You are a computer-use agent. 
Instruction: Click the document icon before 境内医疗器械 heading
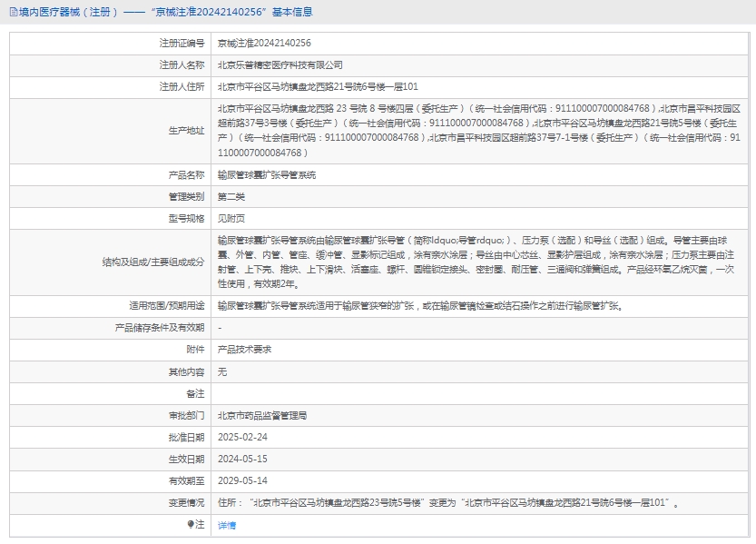(8, 12)
